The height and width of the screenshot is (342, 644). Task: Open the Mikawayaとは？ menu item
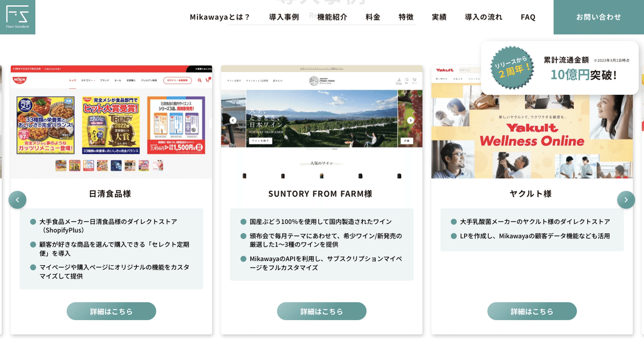tap(220, 17)
